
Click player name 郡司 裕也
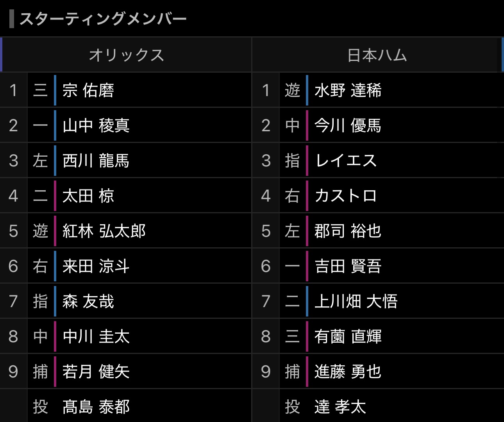(348, 231)
